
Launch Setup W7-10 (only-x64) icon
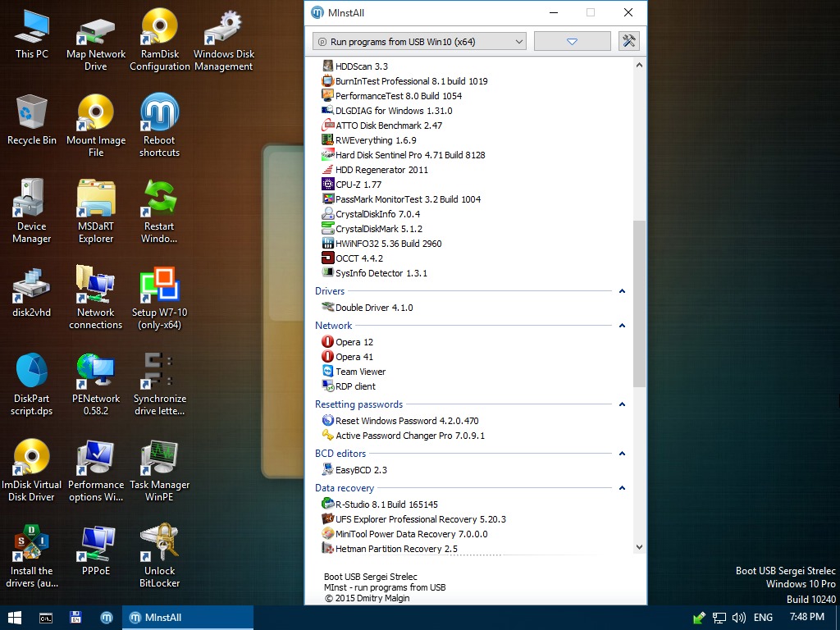tap(160, 299)
